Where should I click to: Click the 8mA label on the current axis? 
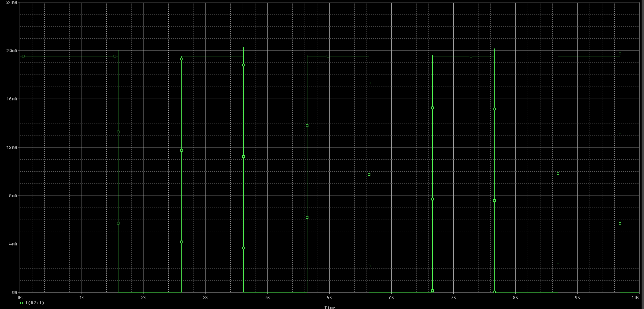(13, 196)
